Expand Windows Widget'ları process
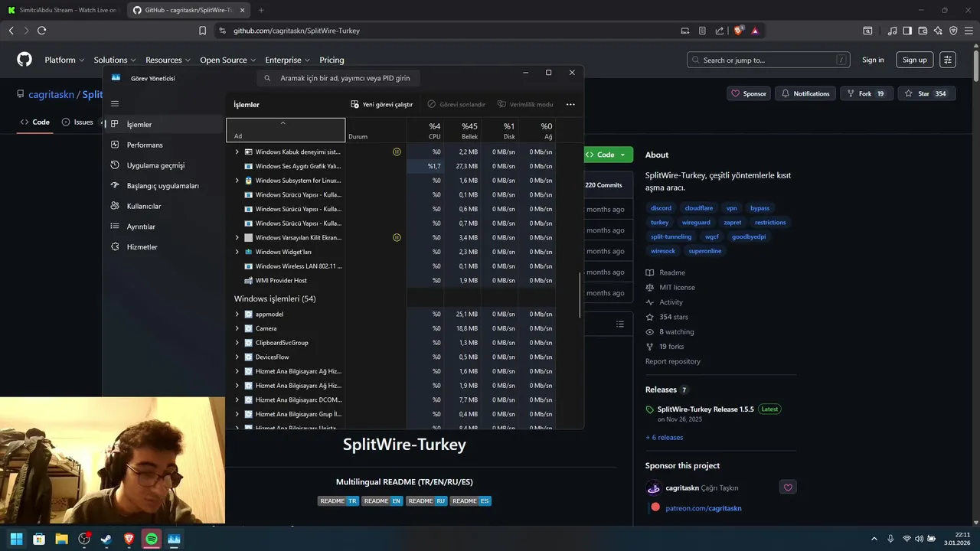 [237, 252]
